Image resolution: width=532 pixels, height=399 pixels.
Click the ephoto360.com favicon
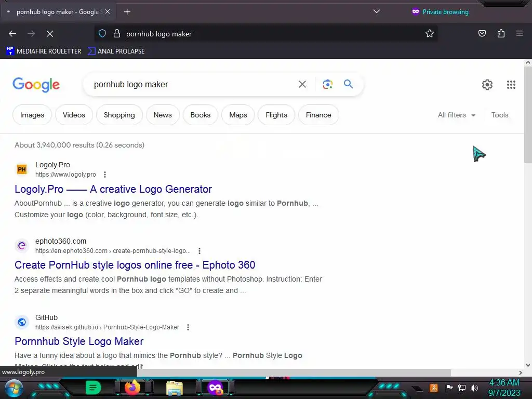[22, 245]
